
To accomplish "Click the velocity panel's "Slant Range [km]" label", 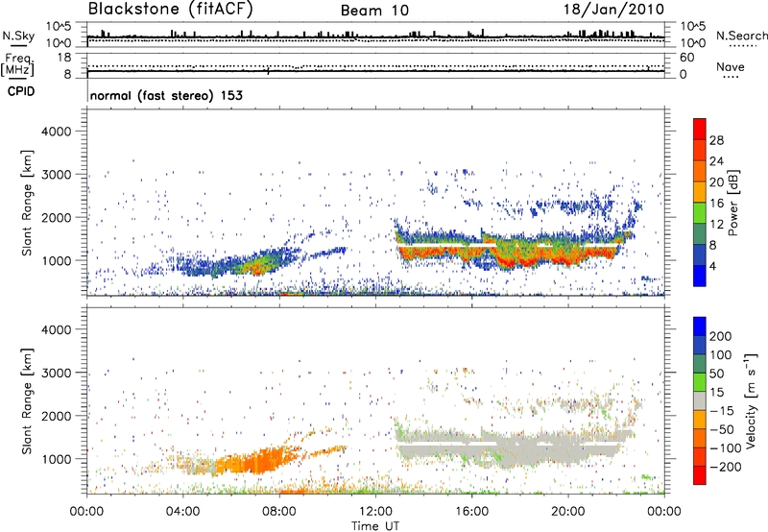I will click(27, 401).
